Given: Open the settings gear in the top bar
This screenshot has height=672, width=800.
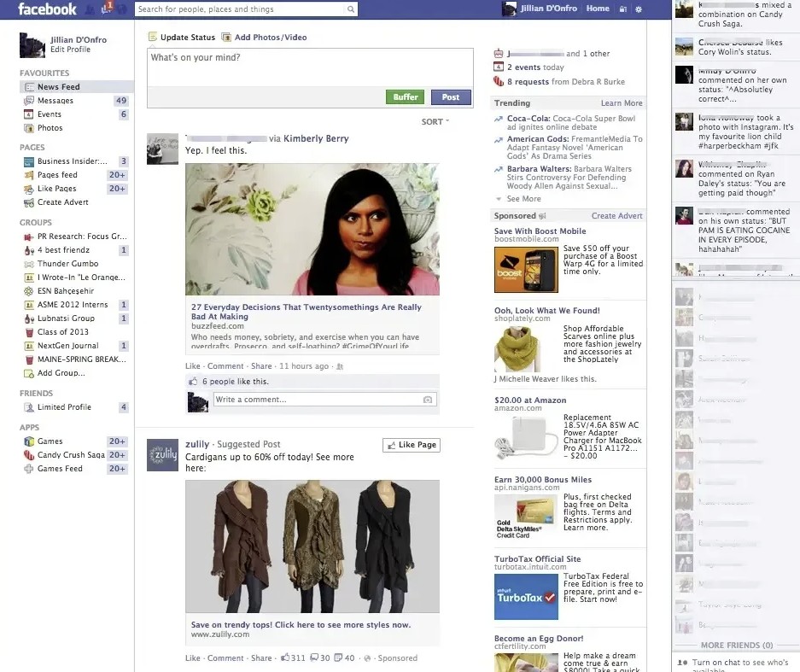Looking at the screenshot, I should (x=639, y=9).
